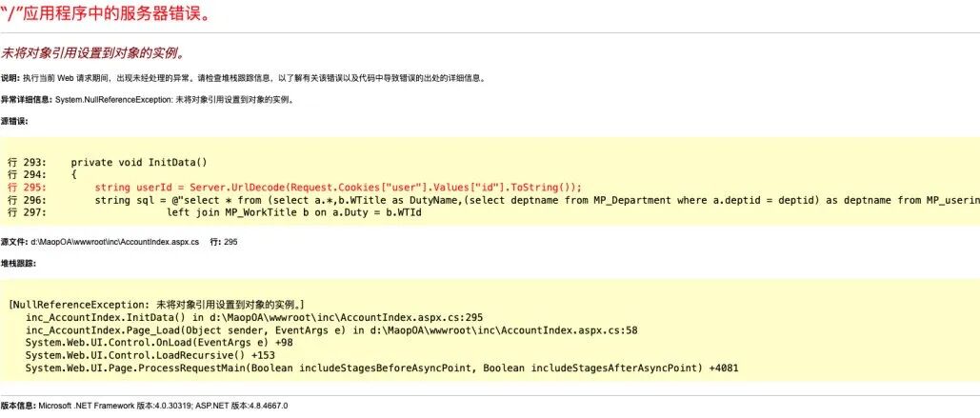The height and width of the screenshot is (418, 980).
Task: Click the 说明 description line
Action: tap(243, 79)
